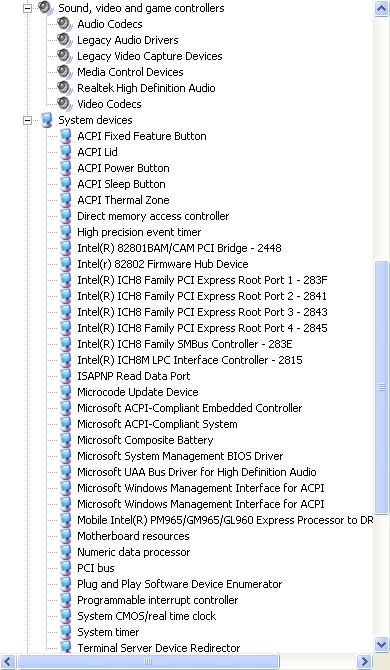Click the High precision event timer icon

click(65, 232)
